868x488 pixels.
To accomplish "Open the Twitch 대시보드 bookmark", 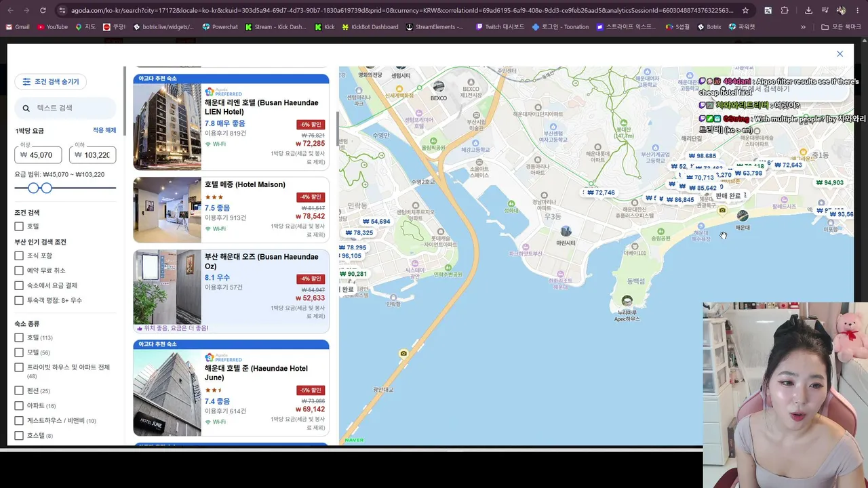I will click(500, 27).
